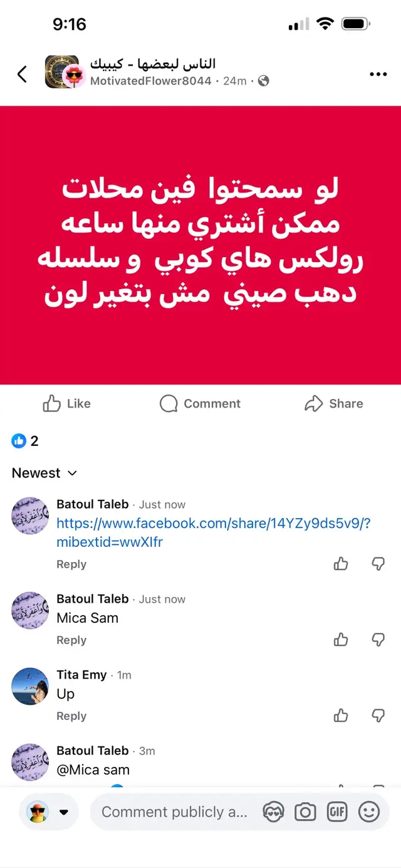Screen dimensions: 401x868
Task: Tap the camera icon in comment bar
Action: (305, 812)
